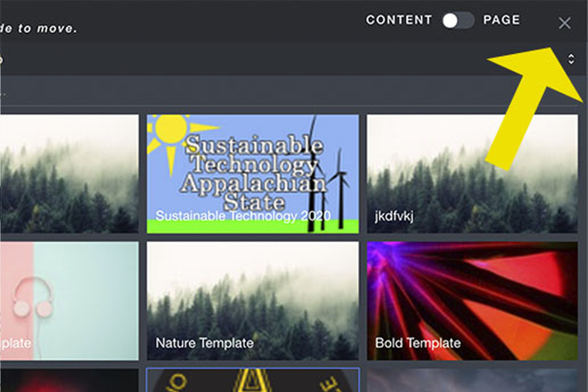The width and height of the screenshot is (588, 392).
Task: Choose the pink headphones template thumbnail
Action: [70, 301]
